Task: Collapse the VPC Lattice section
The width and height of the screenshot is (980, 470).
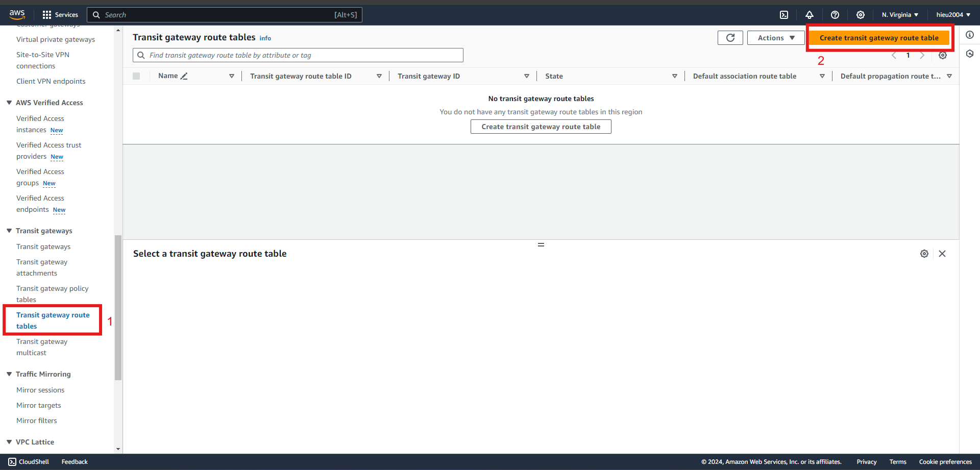Action: coord(9,442)
